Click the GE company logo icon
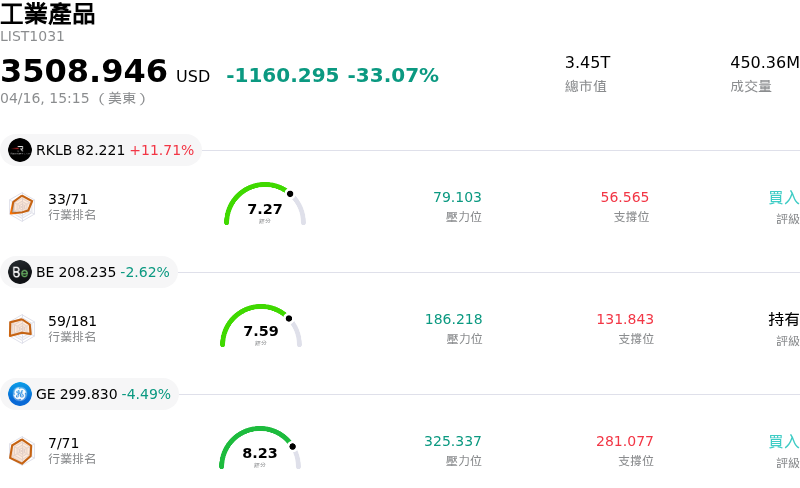 click(x=20, y=394)
